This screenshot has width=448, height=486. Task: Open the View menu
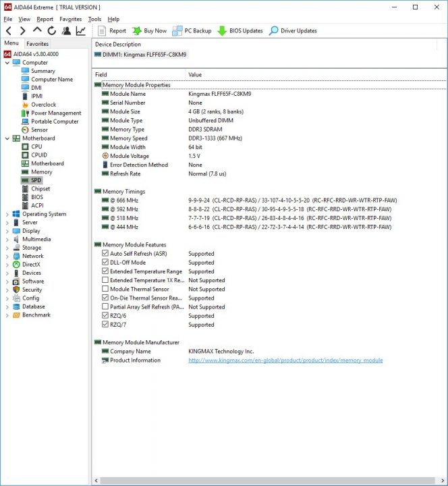coord(24,19)
